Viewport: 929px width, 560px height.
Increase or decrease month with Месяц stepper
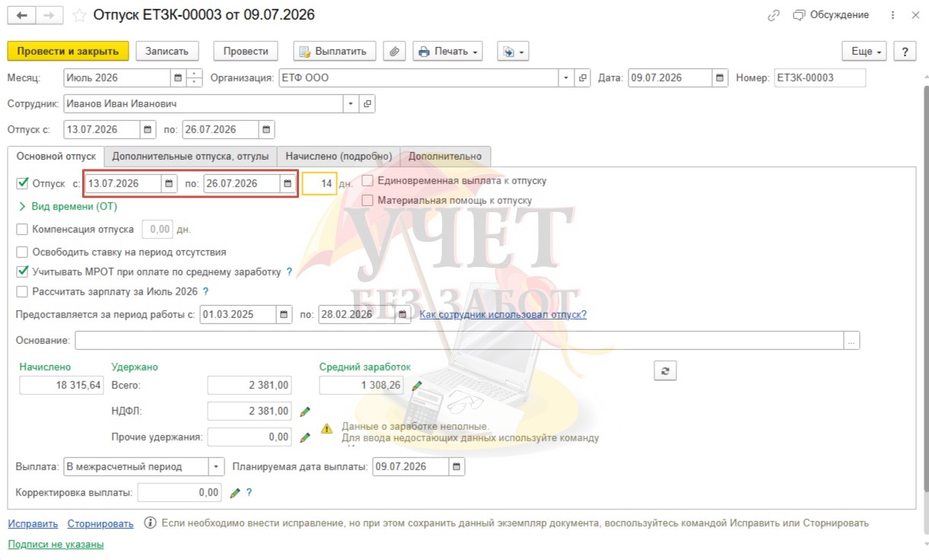(x=195, y=78)
